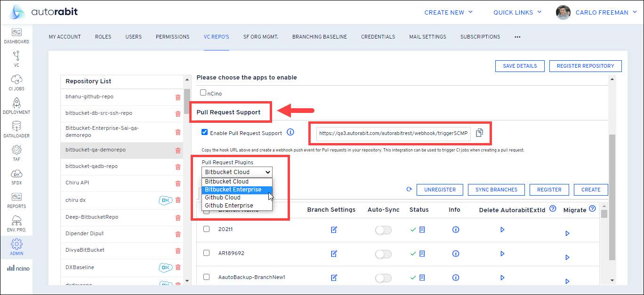
Task: Open the Dataloader sidebar icon
Action: [x=16, y=127]
